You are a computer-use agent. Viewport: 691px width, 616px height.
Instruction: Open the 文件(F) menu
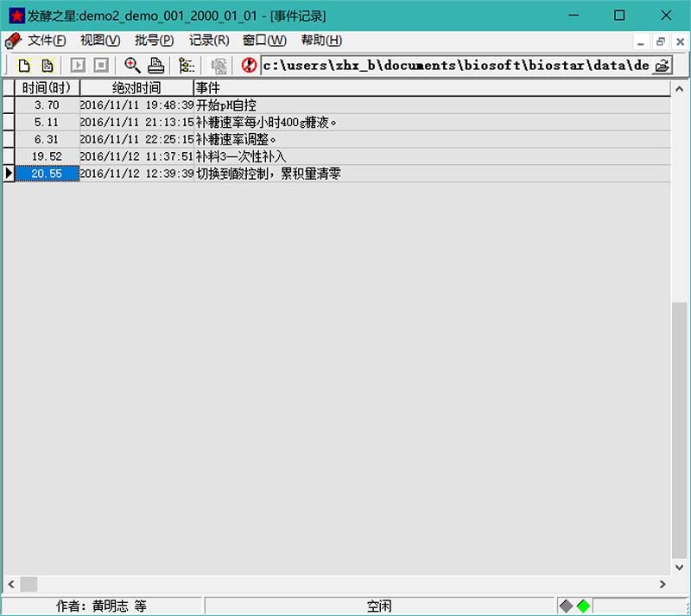(46, 41)
